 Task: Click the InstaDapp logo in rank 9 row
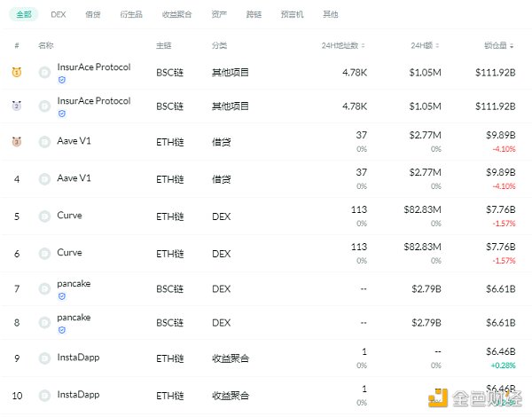[x=44, y=358]
